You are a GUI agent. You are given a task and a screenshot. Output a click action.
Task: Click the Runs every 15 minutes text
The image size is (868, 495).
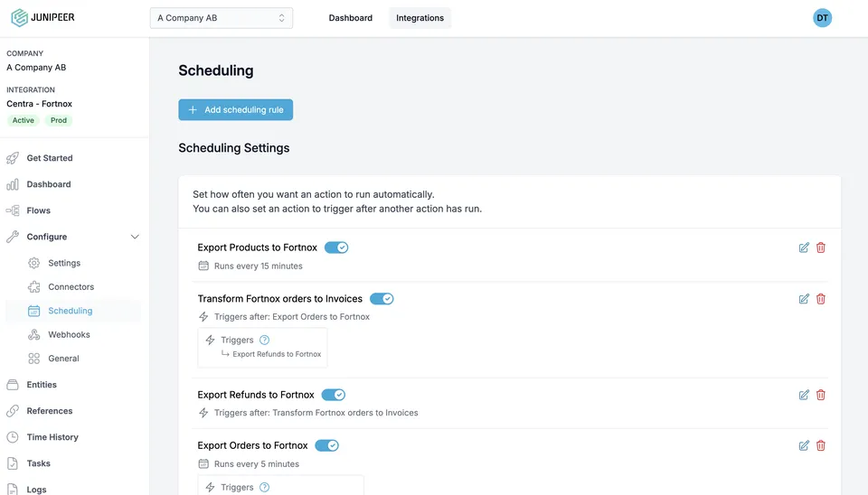(259, 266)
